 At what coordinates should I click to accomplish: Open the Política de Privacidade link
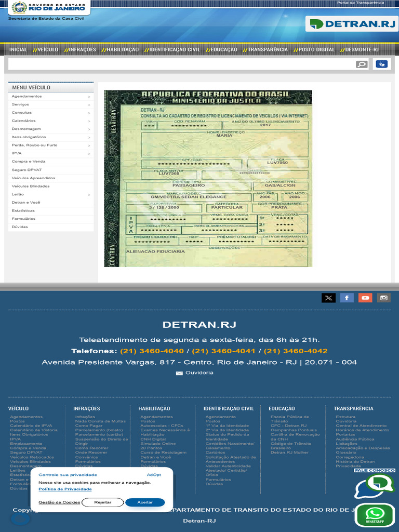65,489
